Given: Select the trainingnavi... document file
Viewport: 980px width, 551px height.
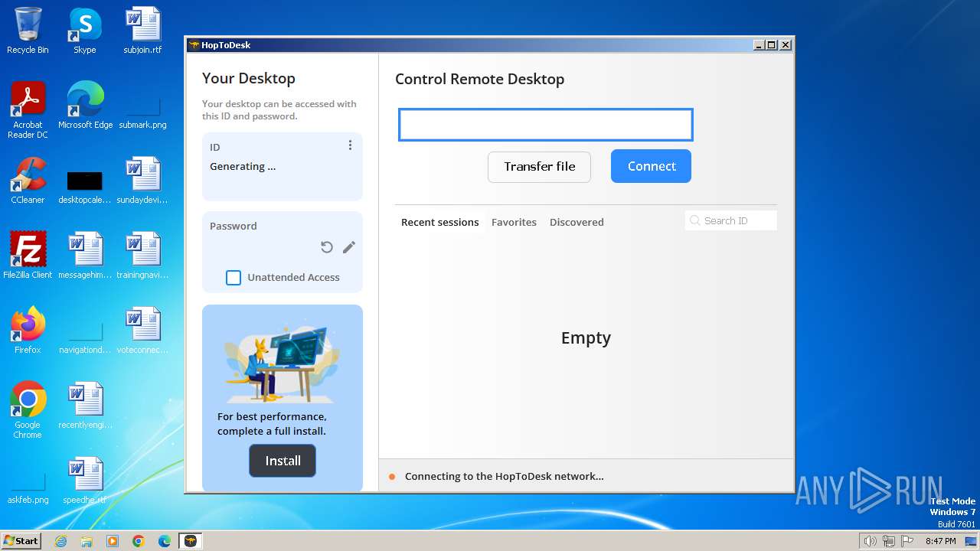Looking at the screenshot, I should (x=142, y=256).
